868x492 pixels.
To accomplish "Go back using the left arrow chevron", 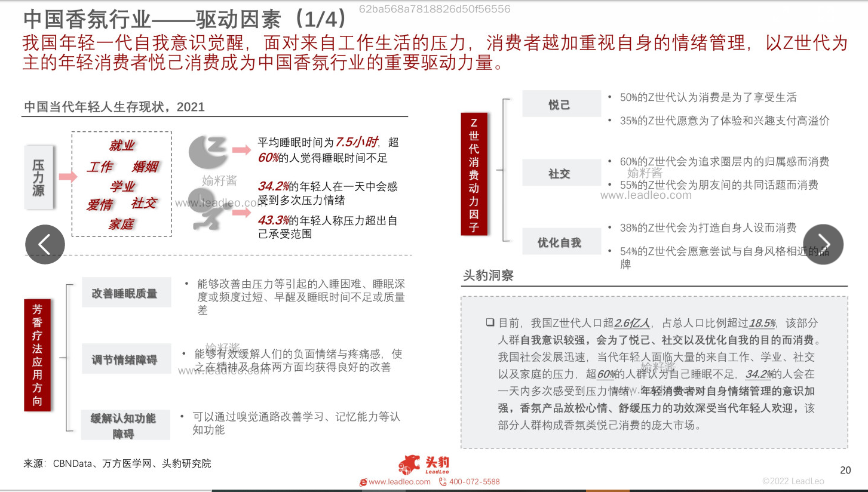I will [x=45, y=244].
